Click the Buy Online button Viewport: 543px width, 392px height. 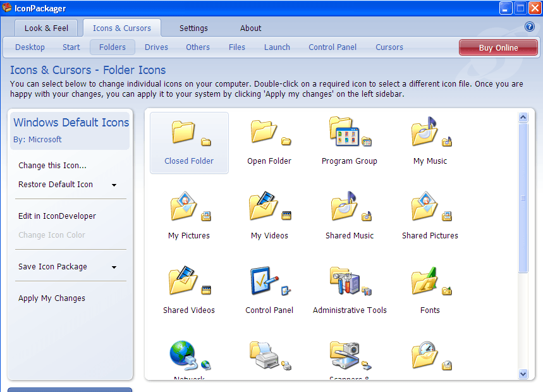pyautogui.click(x=498, y=47)
